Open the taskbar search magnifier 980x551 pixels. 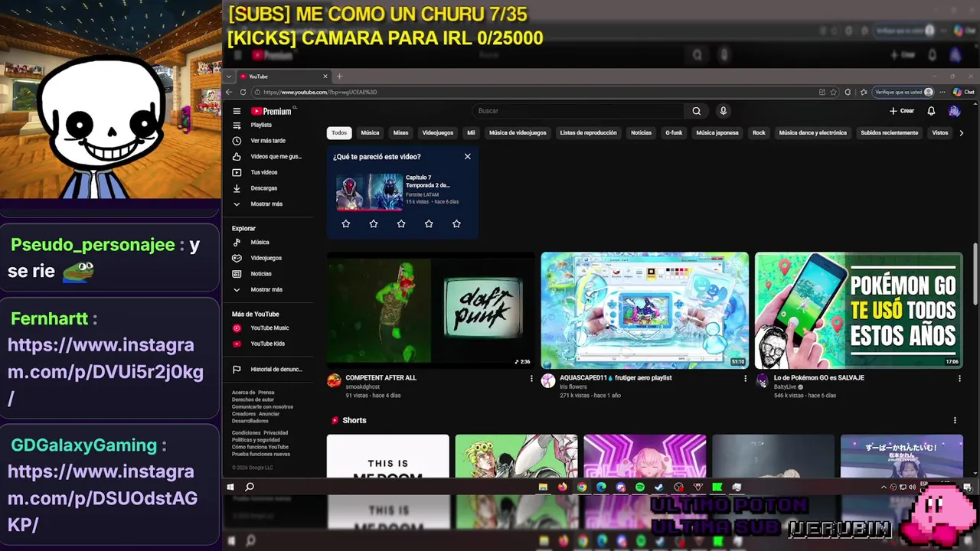pos(250,487)
